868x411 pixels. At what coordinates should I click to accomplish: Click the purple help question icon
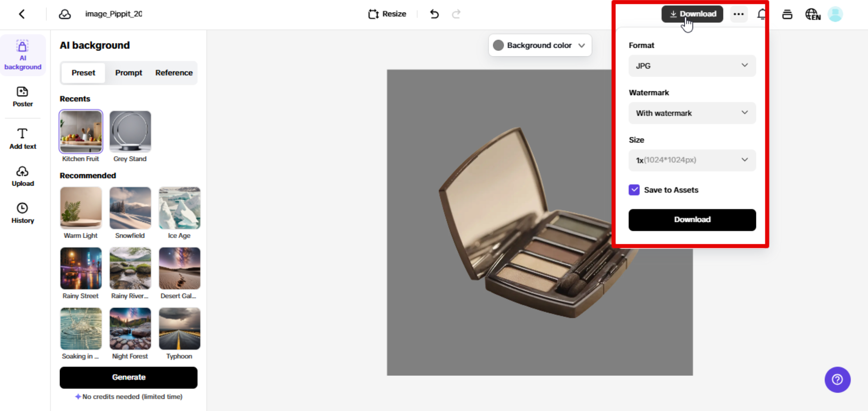[837, 379]
